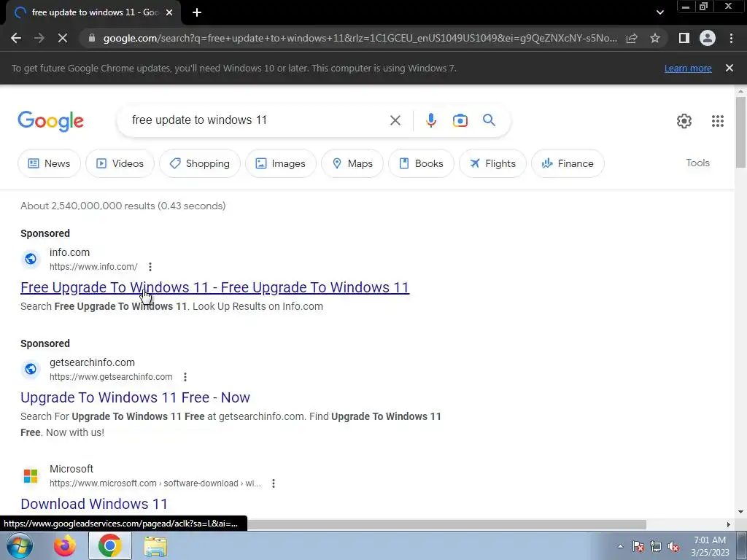Filter results by Flights
The image size is (747, 560).
point(492,163)
